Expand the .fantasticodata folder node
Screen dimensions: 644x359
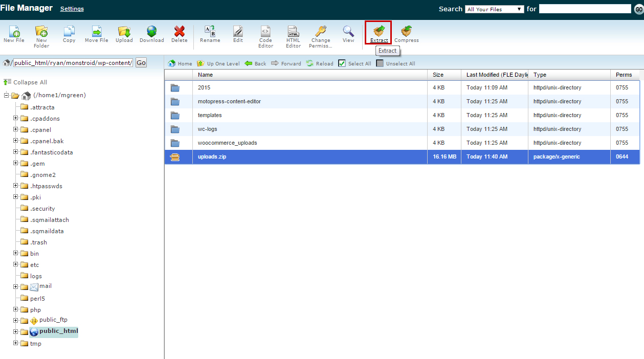[x=16, y=152]
